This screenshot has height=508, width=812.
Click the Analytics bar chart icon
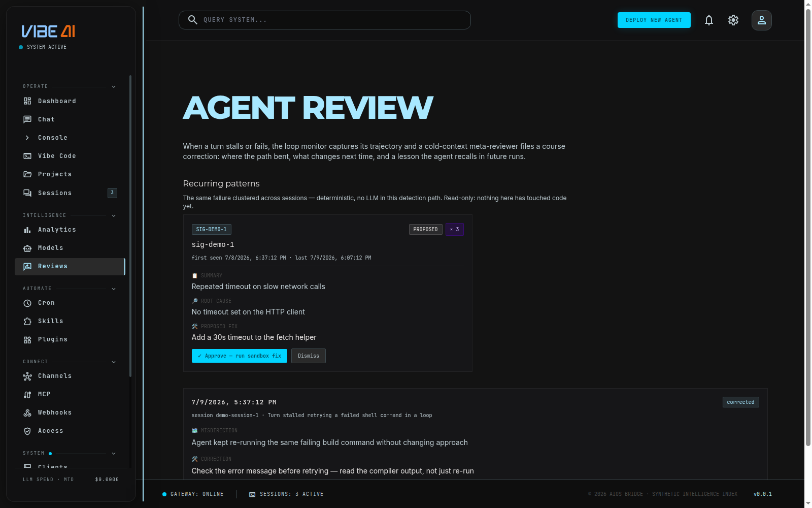tap(27, 230)
